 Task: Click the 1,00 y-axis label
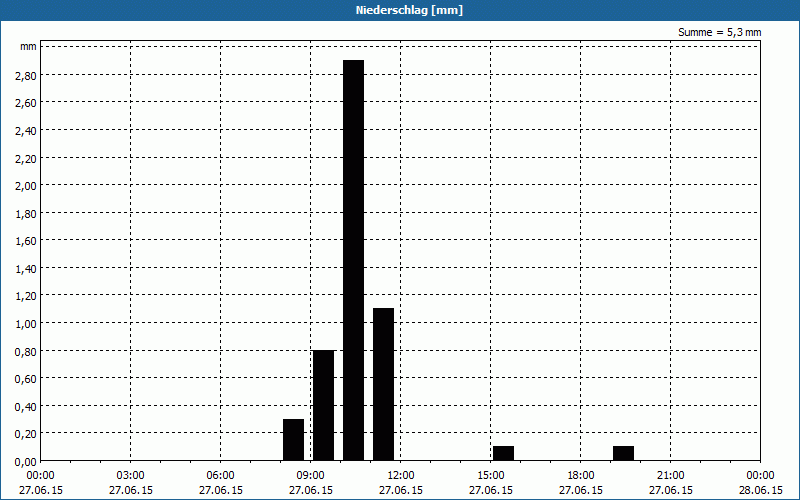26,323
